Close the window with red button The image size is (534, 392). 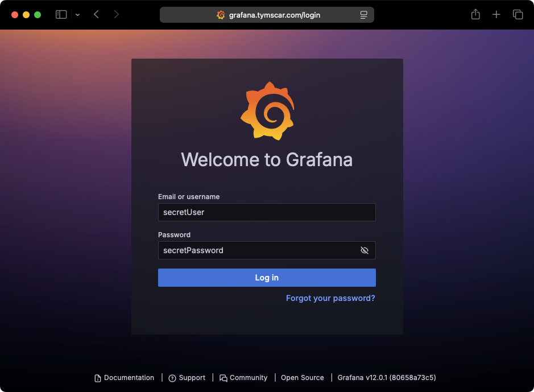tap(15, 15)
